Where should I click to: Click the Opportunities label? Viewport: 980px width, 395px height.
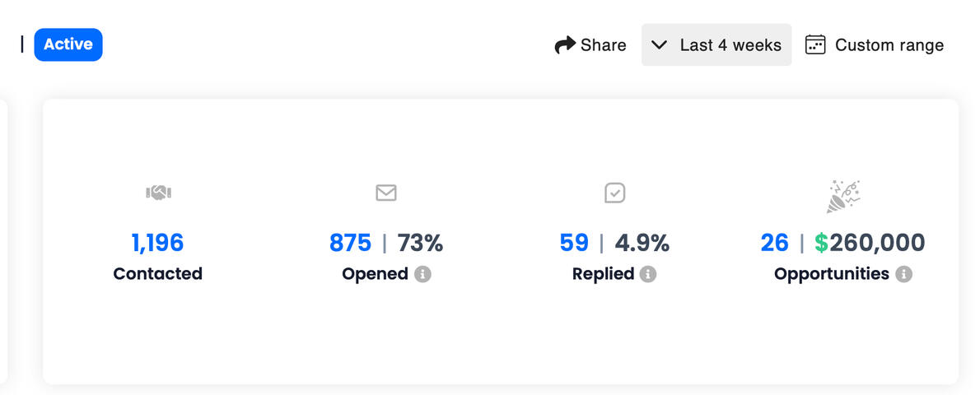click(832, 274)
